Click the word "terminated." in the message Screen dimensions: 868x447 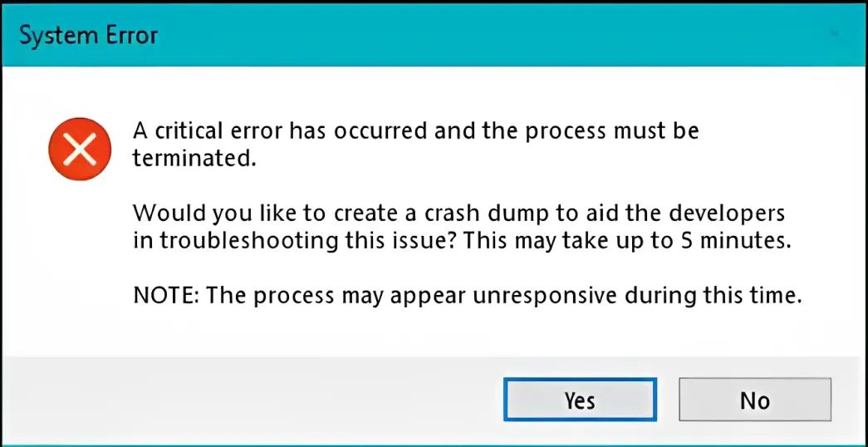pyautogui.click(x=194, y=158)
